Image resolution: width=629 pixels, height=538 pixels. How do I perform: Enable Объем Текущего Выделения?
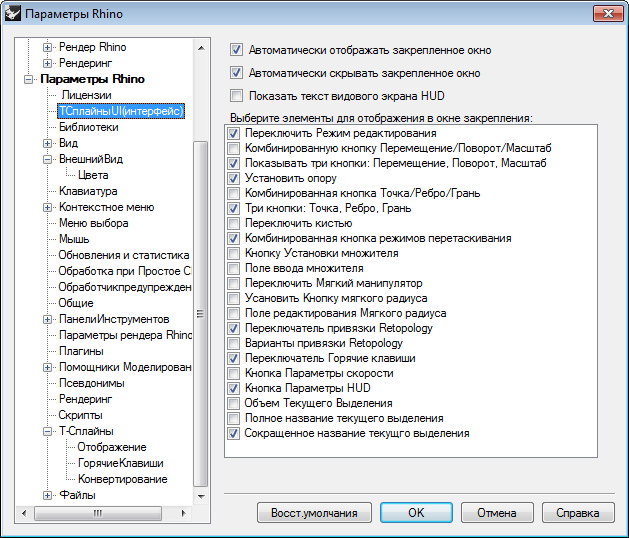point(233,403)
